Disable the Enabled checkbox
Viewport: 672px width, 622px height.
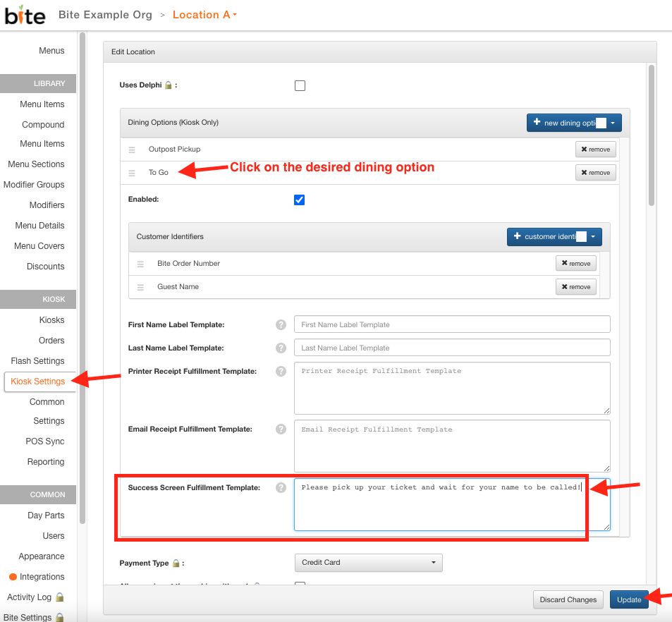pyautogui.click(x=299, y=199)
